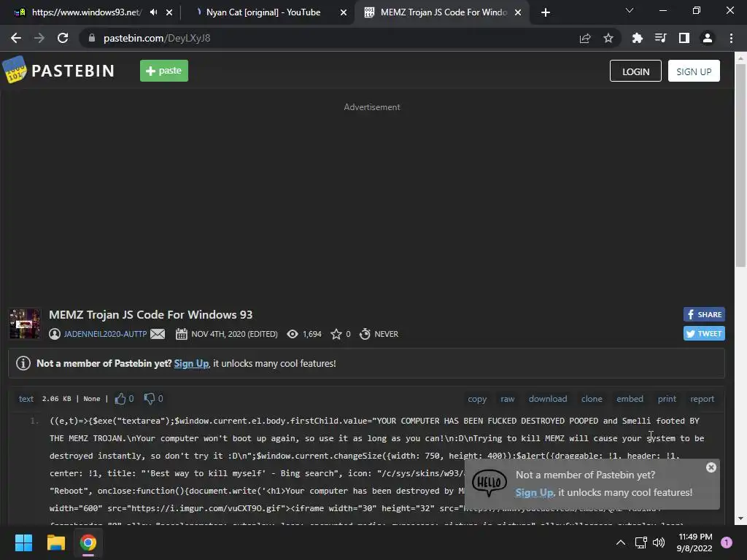Share paste on Facebook
Image resolution: width=747 pixels, height=560 pixels.
point(704,314)
